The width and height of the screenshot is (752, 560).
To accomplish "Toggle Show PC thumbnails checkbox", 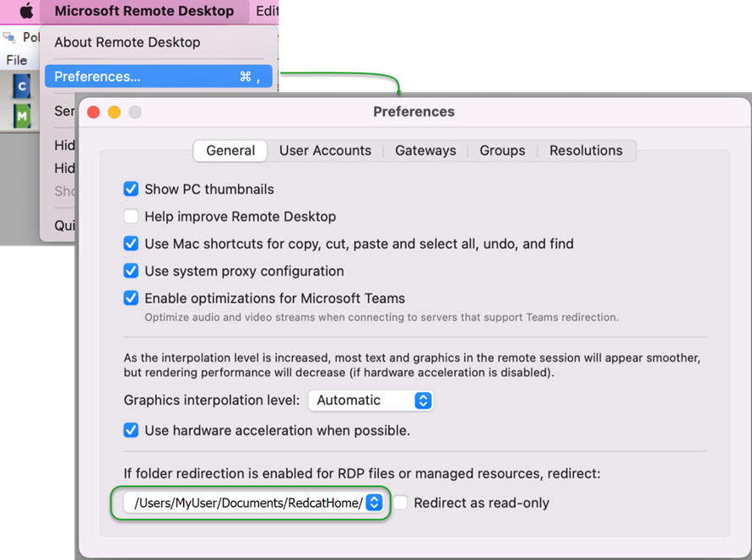I will point(131,189).
